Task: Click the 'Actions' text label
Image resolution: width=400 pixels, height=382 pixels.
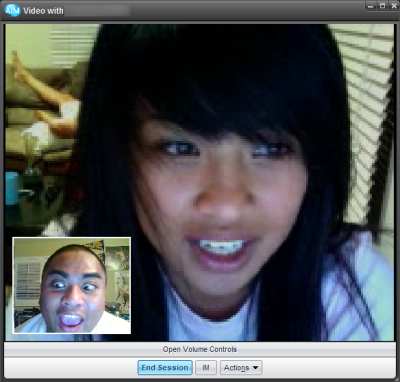Action: 237,368
